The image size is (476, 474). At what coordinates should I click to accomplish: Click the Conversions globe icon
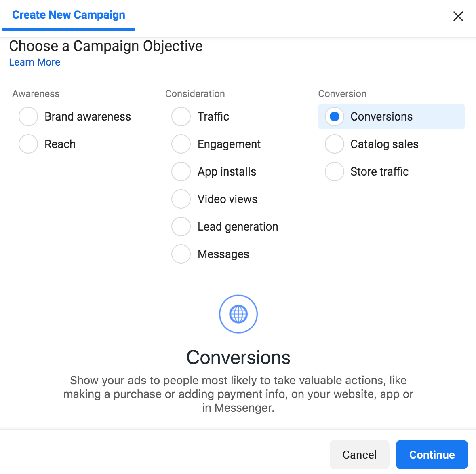point(238,314)
